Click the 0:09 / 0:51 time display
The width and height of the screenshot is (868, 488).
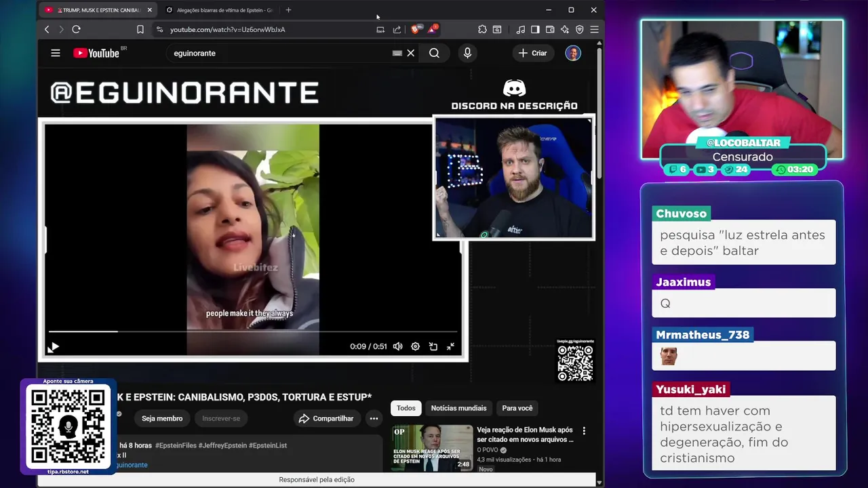[368, 346]
